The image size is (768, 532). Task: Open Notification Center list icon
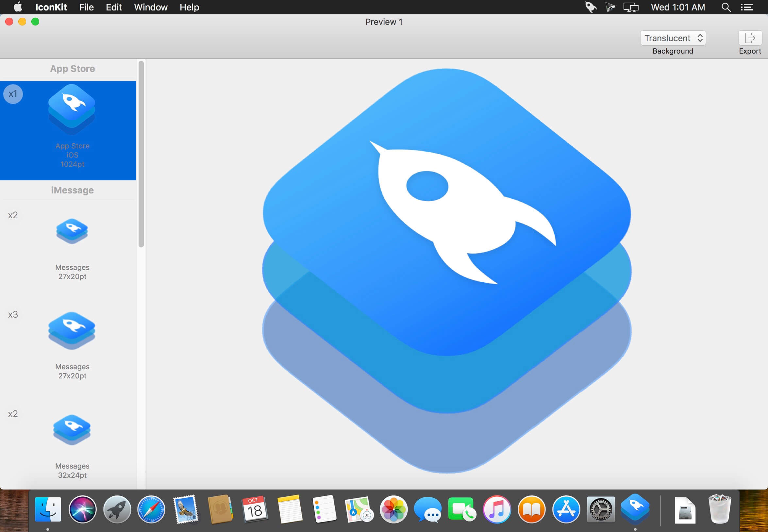click(x=747, y=7)
